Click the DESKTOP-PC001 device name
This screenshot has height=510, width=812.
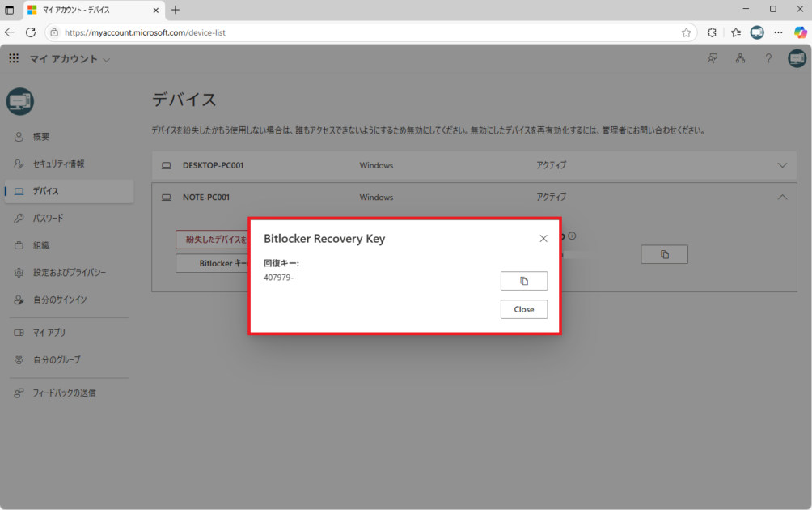(213, 165)
